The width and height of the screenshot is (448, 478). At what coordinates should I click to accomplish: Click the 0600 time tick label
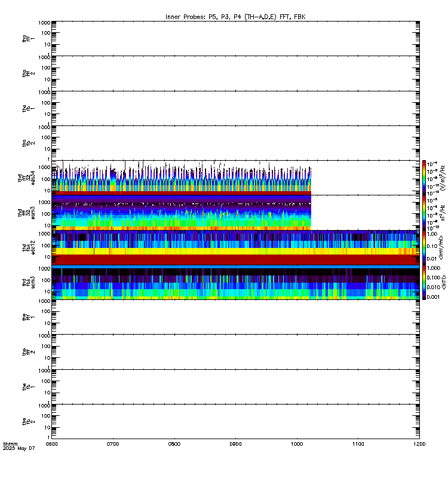pyautogui.click(x=51, y=444)
